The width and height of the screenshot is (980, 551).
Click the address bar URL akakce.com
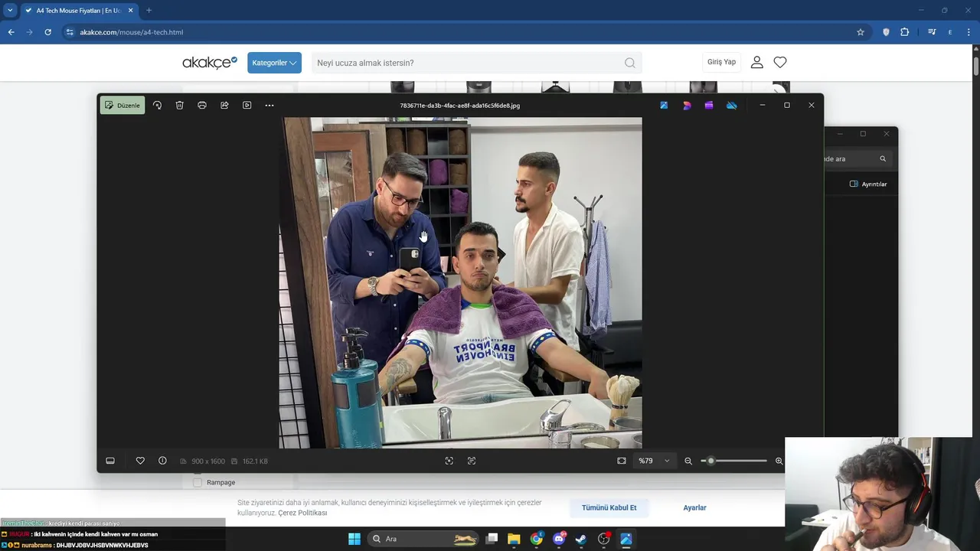click(132, 32)
